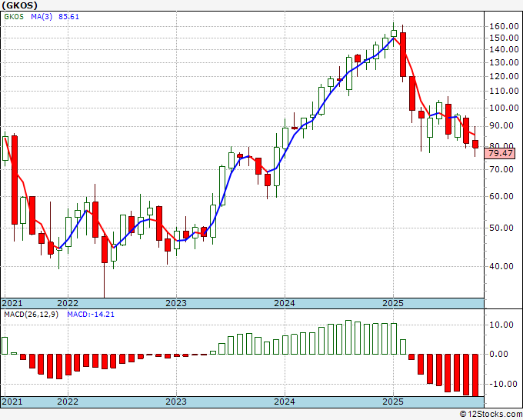Click the latest red candle near 79.47

[x=475, y=144]
